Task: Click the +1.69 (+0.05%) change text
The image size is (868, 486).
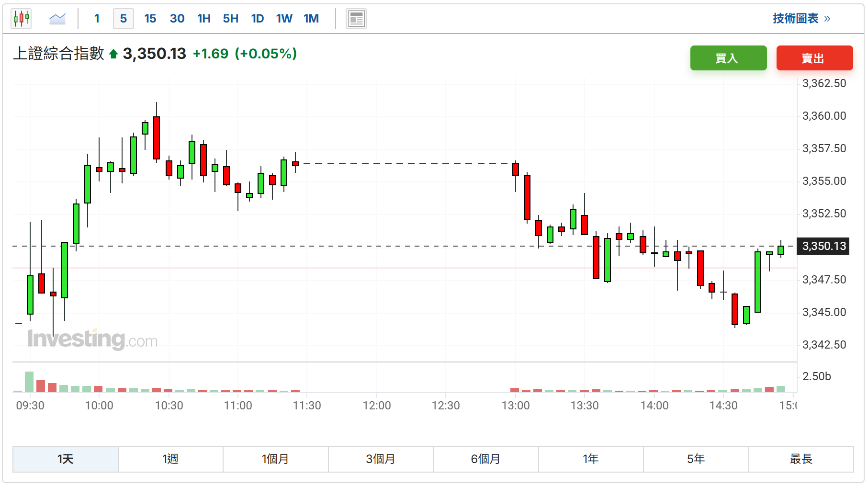Action: point(245,54)
